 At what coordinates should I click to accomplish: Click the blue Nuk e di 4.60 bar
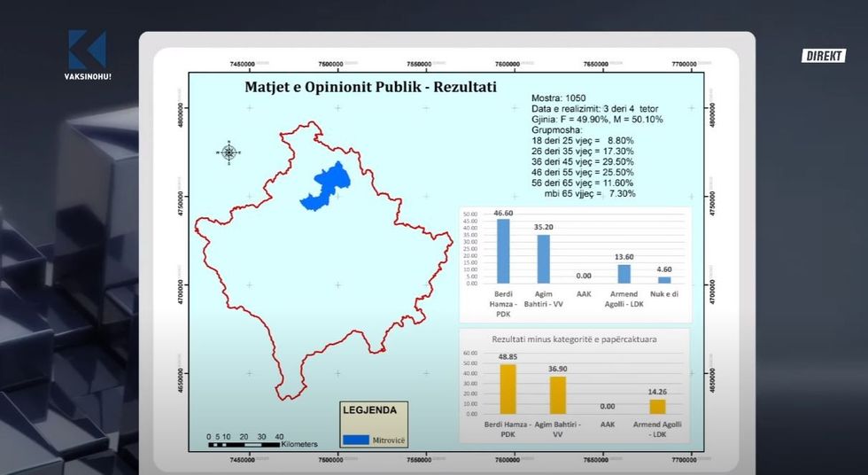[x=664, y=280]
